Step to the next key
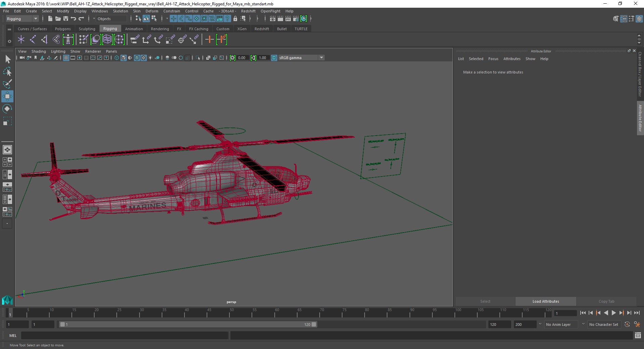This screenshot has width=644, height=349. pyautogui.click(x=621, y=313)
